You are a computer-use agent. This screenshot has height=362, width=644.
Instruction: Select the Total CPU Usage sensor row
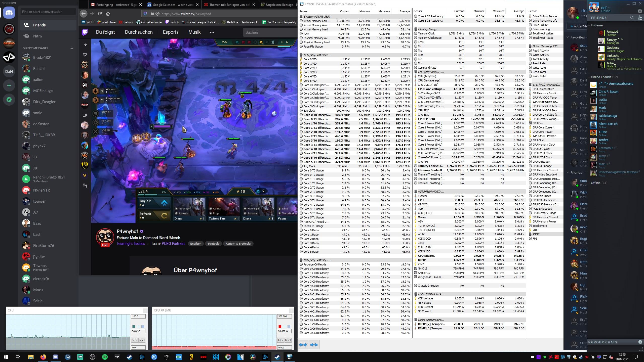pyautogui.click(x=355, y=226)
